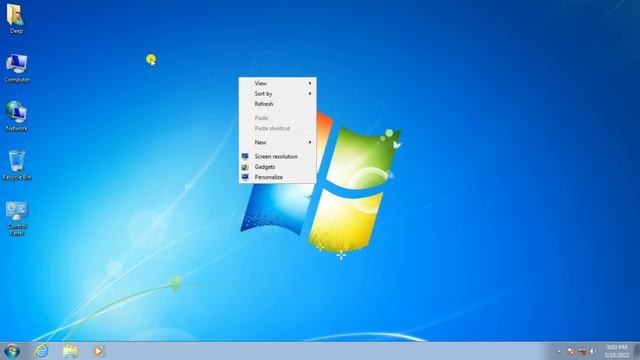Click the arrow next to Sort by
Screen dimensions: 640x360
tap(310, 93)
